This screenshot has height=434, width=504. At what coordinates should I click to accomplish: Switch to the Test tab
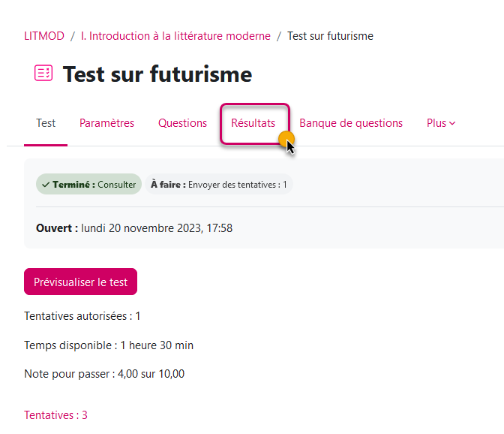[x=46, y=123]
